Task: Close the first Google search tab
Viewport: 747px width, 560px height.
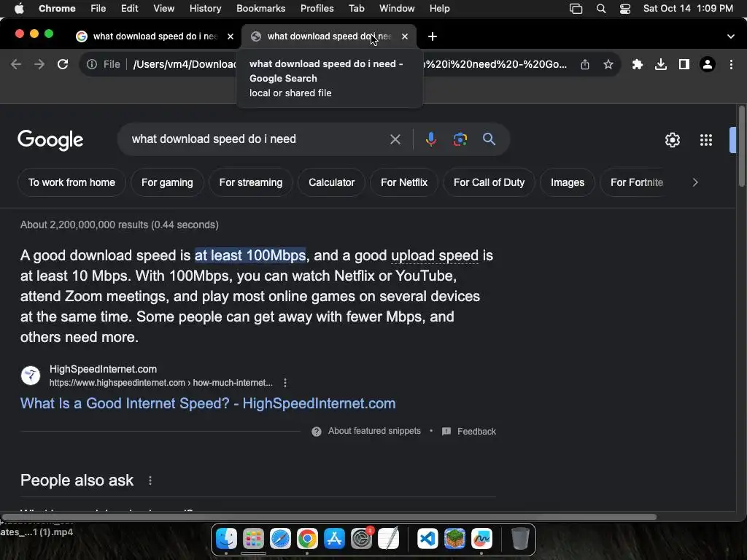Action: [x=231, y=36]
